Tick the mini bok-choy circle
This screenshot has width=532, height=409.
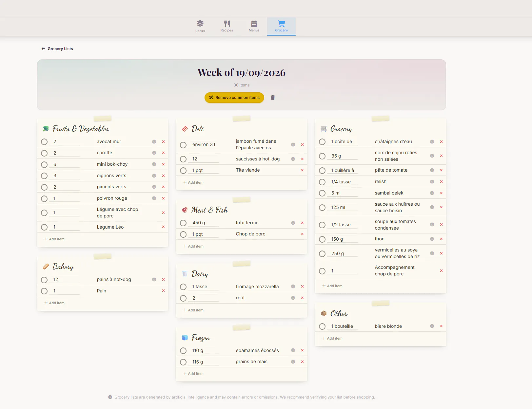coord(44,165)
